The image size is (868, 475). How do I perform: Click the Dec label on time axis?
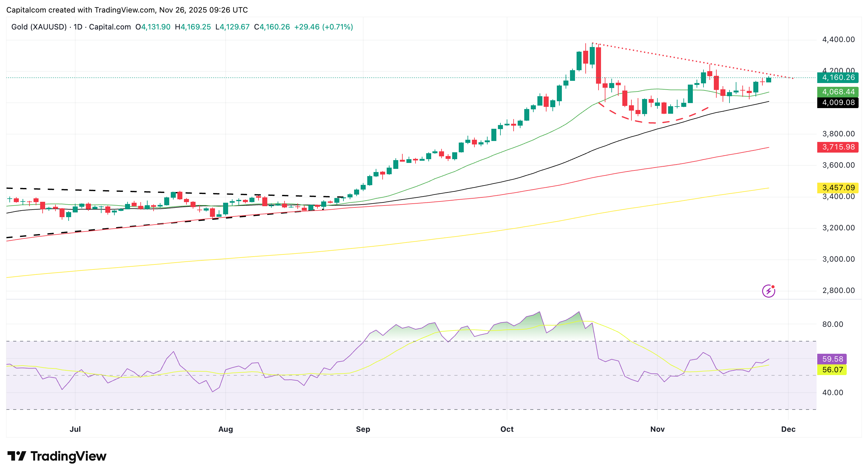(788, 429)
